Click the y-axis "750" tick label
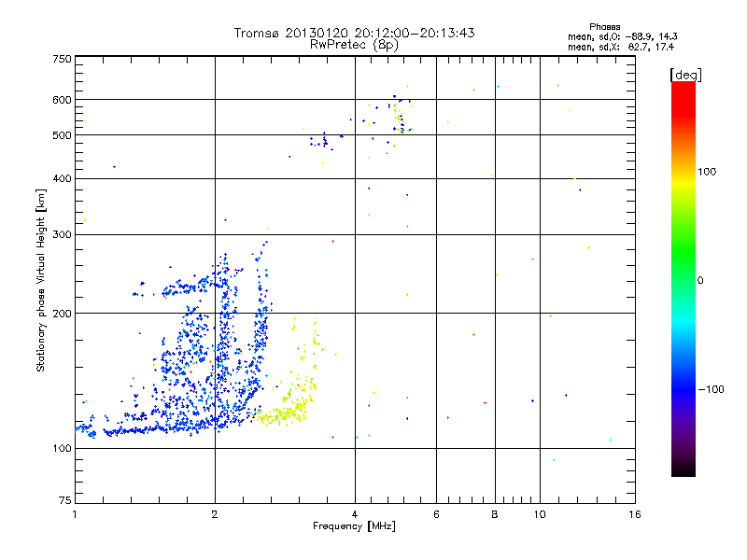Screen dimensions: 747x560 click(62, 59)
